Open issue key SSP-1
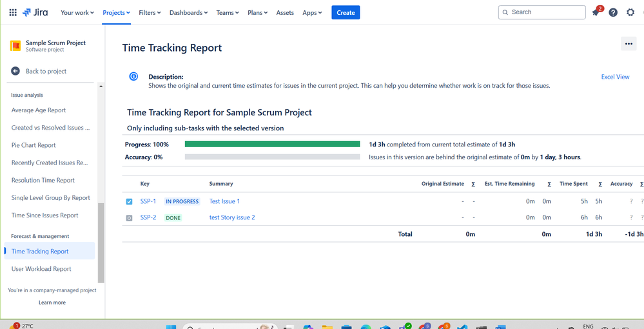Viewport: 644px width, 329px height. pos(148,201)
